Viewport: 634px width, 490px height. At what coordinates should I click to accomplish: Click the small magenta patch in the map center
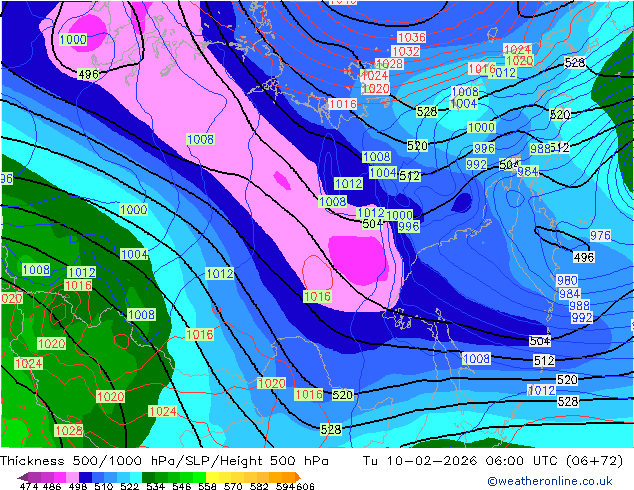[x=282, y=180]
